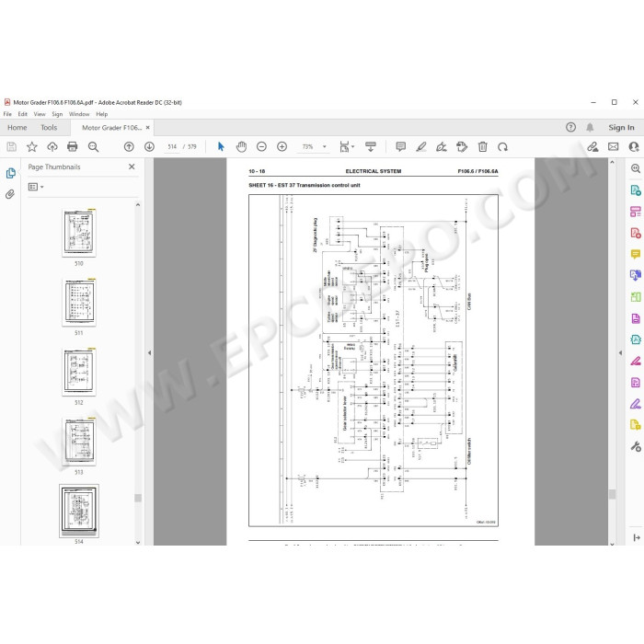Open More Tools wrench icon
Image resolution: width=644 pixels, height=644 pixels.
[x=636, y=446]
